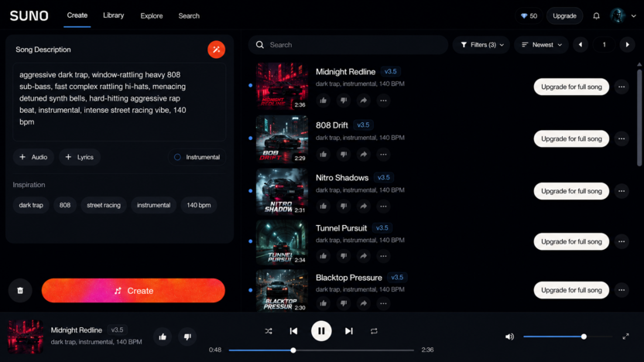Add Audio to the song
The image size is (644, 362).
coord(33,157)
